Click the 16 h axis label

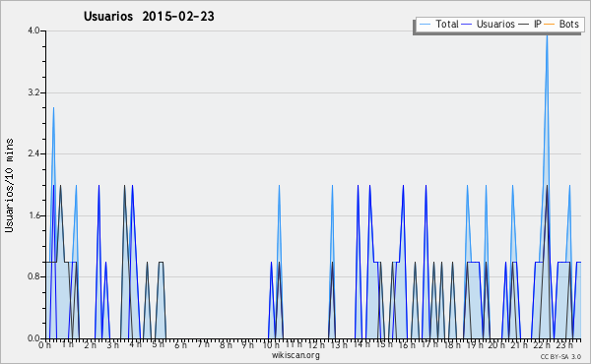point(407,345)
